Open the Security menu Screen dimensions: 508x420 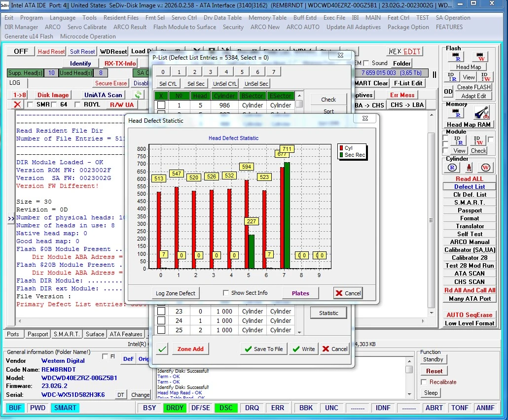pos(233,27)
